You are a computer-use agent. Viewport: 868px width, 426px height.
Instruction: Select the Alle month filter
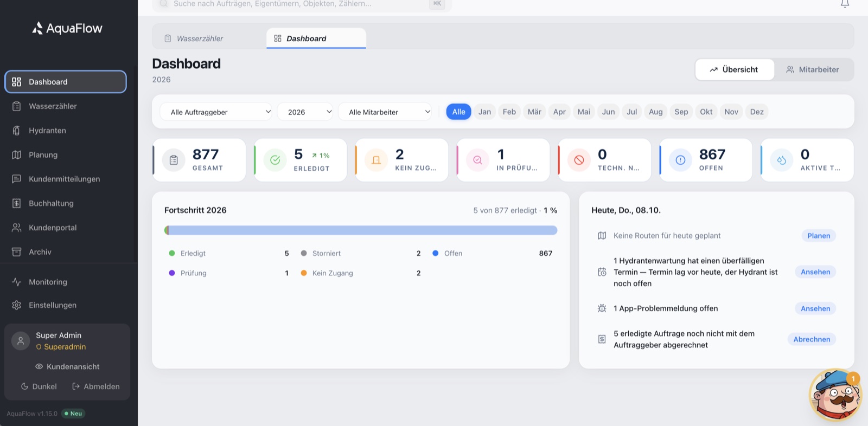[x=458, y=112]
